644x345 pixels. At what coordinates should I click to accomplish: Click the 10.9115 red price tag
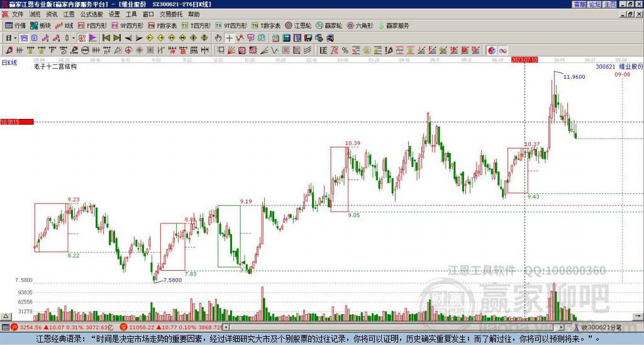(17, 122)
